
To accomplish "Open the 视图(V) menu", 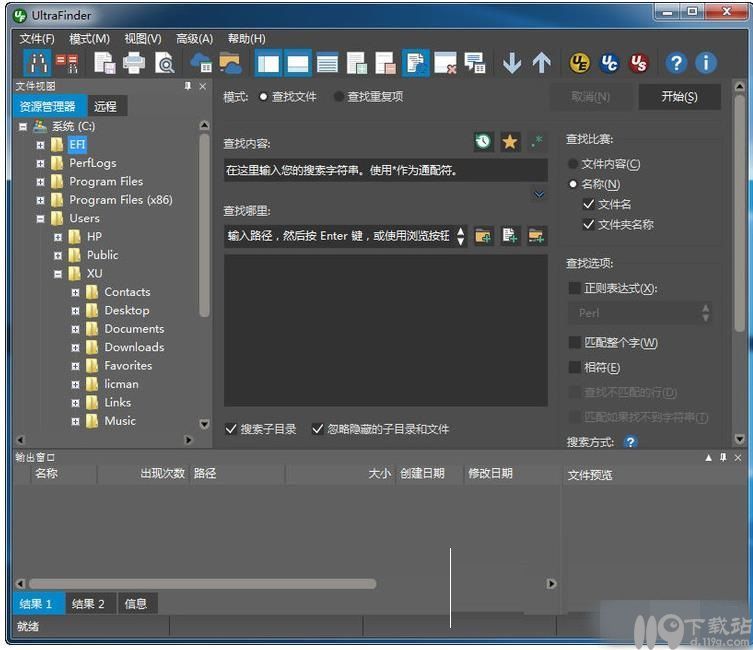I will pos(143,38).
